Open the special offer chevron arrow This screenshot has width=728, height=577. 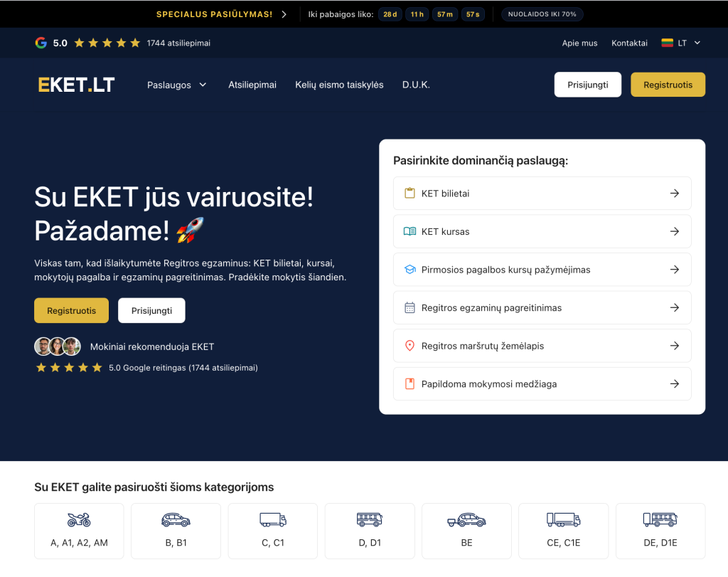[284, 14]
